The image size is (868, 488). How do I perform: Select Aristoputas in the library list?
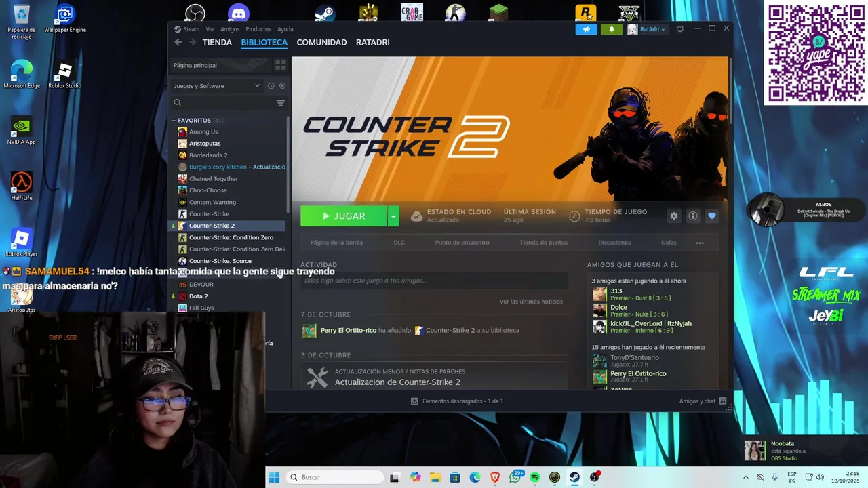tap(205, 144)
